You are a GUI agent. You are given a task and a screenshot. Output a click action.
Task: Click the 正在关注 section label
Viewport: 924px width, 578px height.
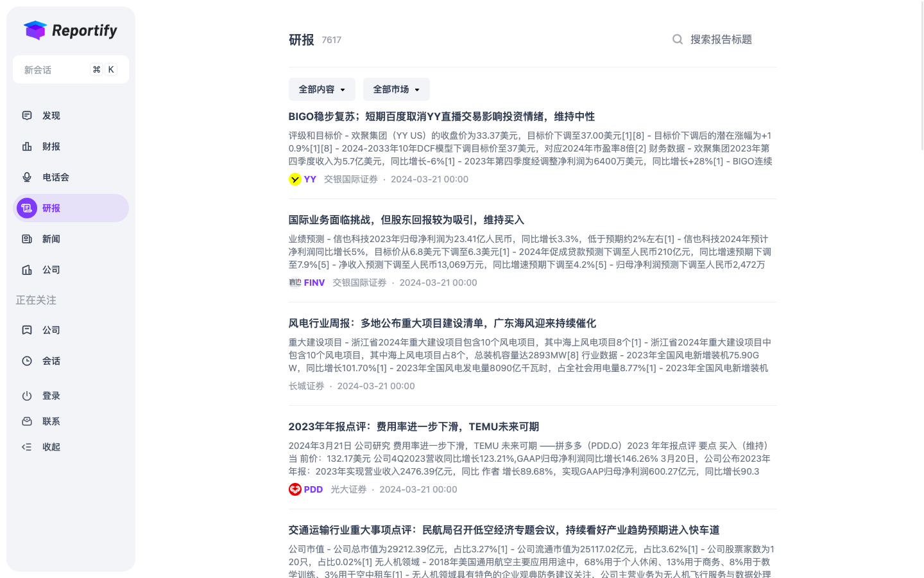pyautogui.click(x=36, y=300)
